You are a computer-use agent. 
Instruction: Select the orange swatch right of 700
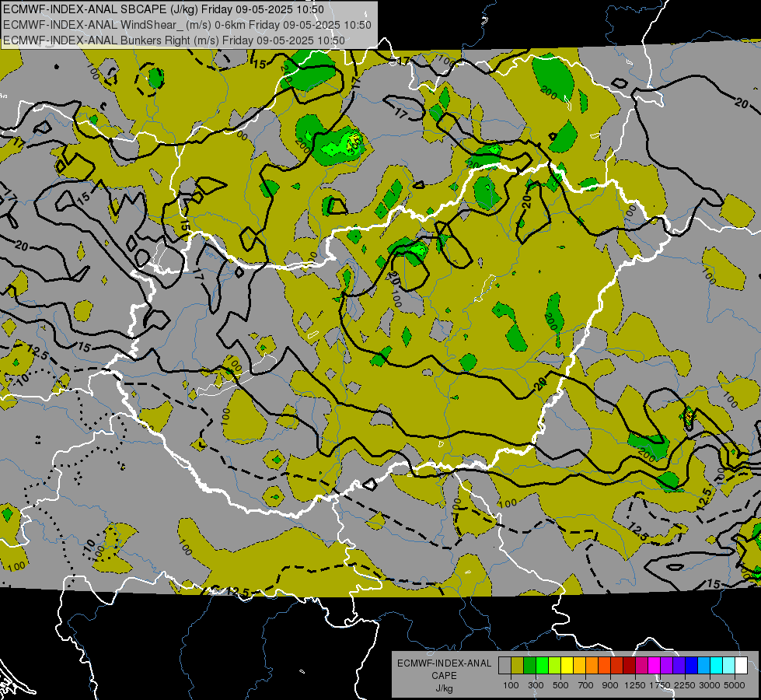[x=592, y=666]
